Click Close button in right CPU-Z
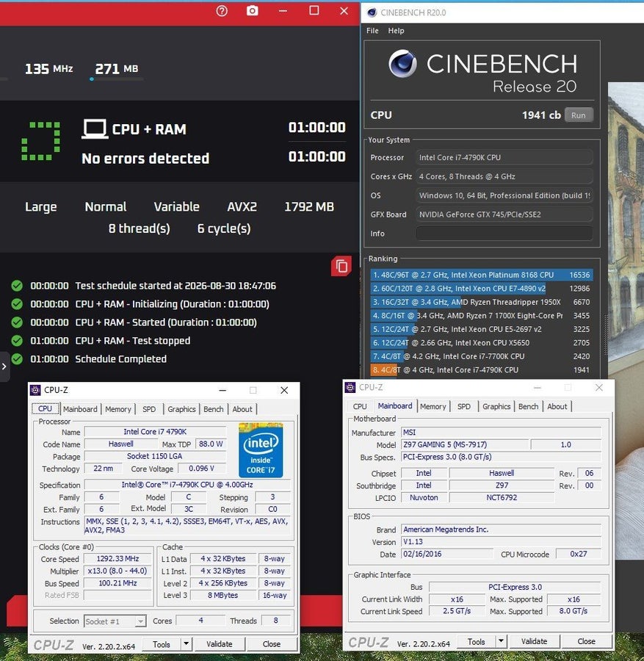644x661 pixels. click(x=586, y=642)
